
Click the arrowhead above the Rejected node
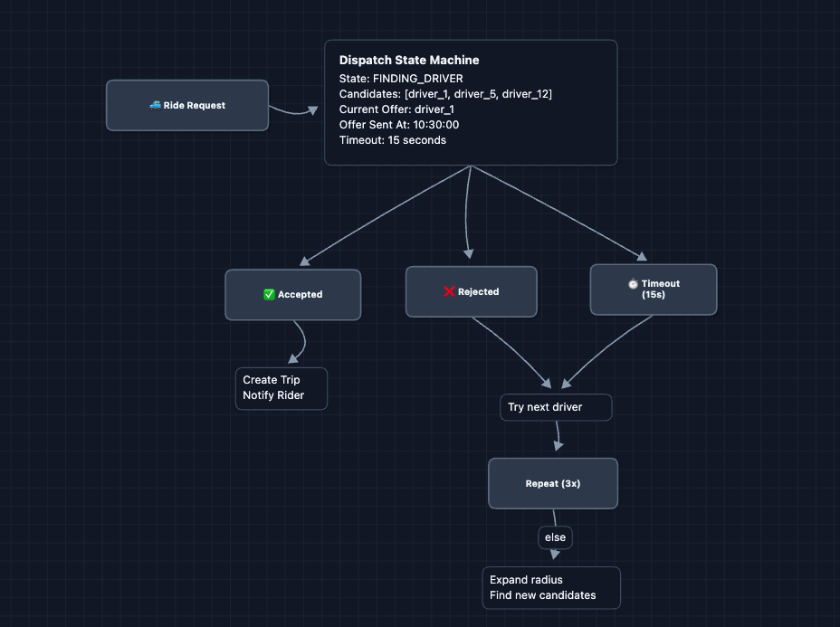468,254
